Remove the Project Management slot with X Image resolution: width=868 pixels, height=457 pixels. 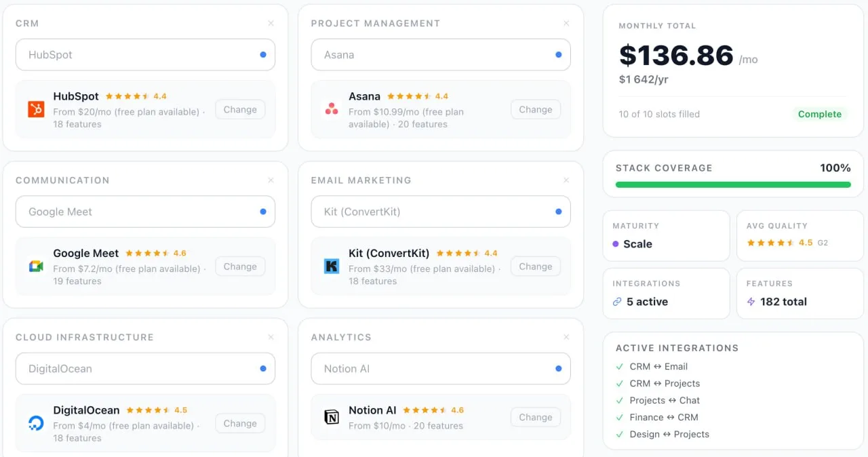tap(566, 23)
